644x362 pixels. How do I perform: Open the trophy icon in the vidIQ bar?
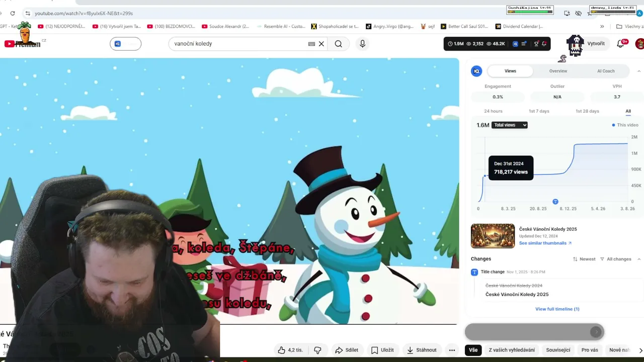(x=536, y=44)
